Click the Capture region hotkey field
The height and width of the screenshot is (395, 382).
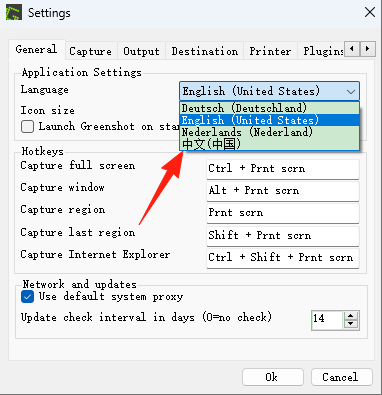[x=283, y=213]
